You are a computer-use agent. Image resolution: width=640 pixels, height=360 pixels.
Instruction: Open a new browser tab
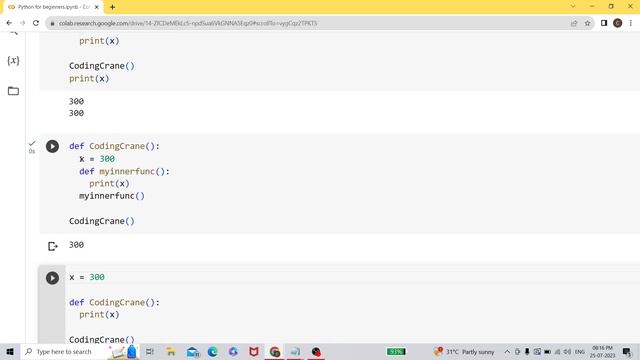click(112, 7)
